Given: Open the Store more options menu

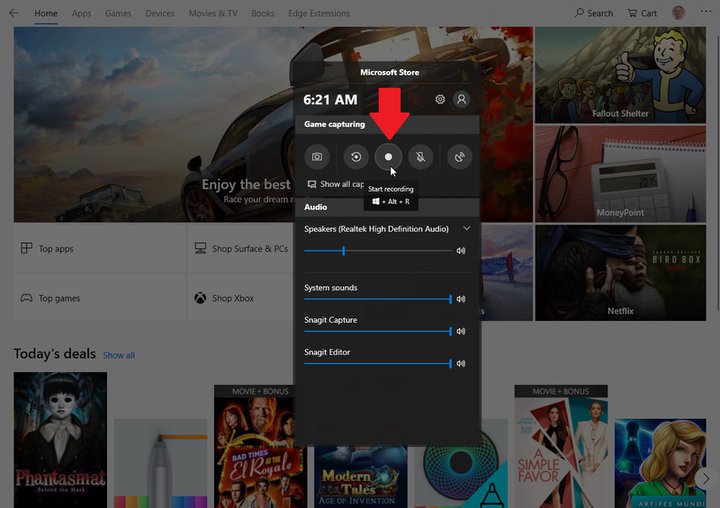Looking at the screenshot, I should click(x=706, y=12).
